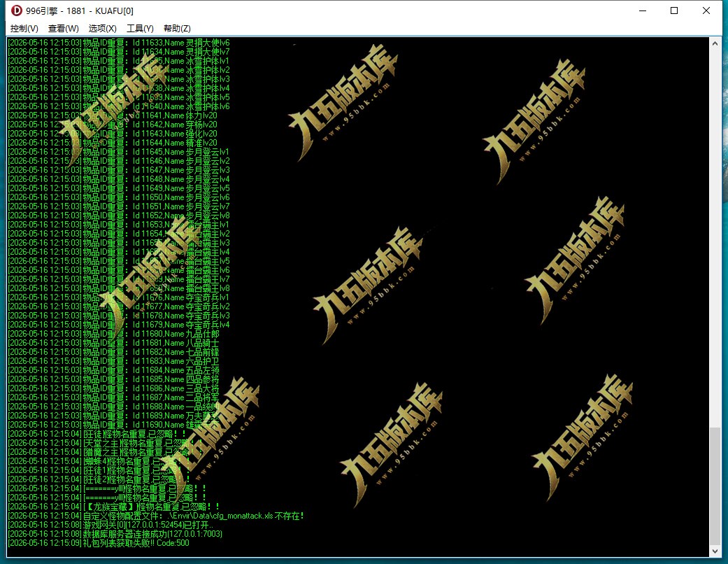Select the [旺徒1] duplicate monster warning line
The image size is (728, 564).
pyautogui.click(x=99, y=470)
